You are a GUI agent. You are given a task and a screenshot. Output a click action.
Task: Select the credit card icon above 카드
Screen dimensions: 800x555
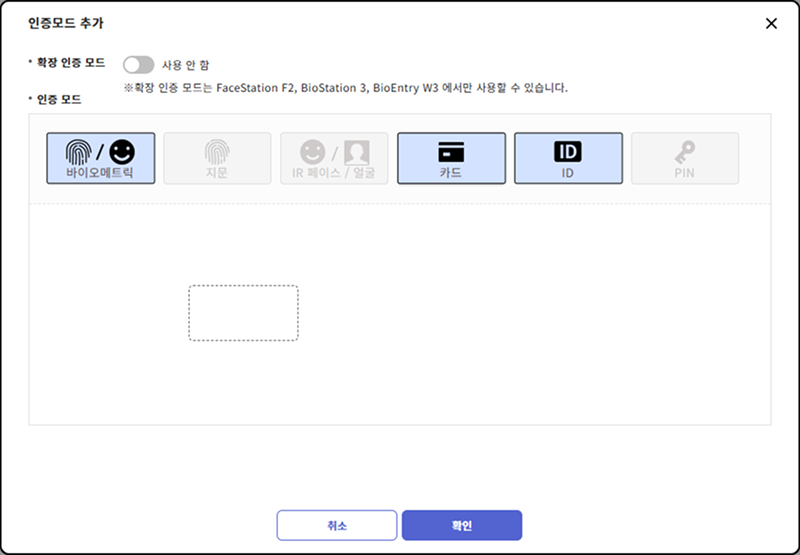coord(451,151)
